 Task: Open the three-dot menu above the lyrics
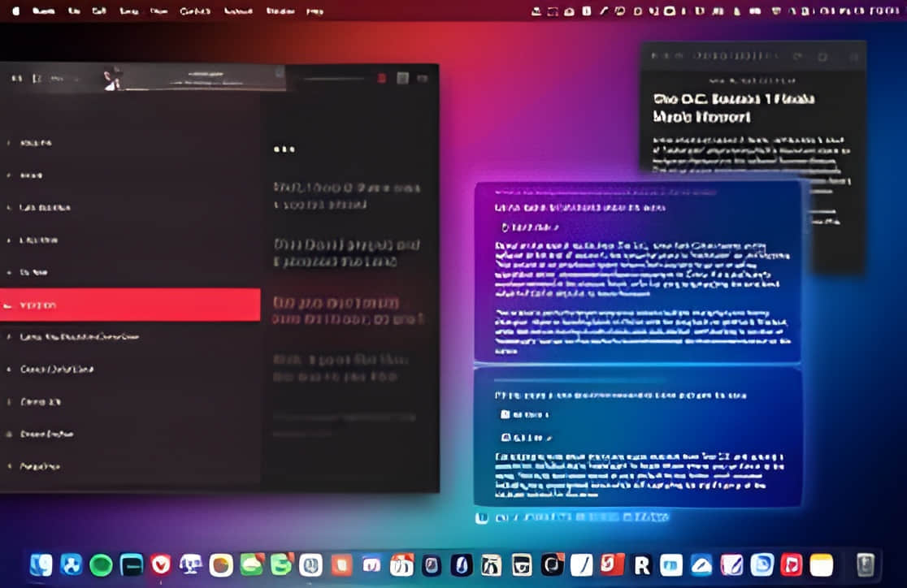284,149
